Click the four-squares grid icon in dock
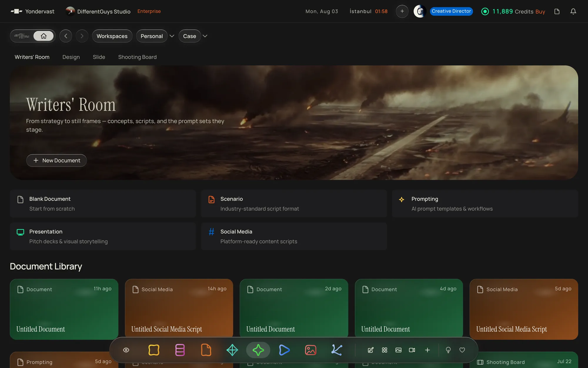The width and height of the screenshot is (588, 368). (385, 350)
